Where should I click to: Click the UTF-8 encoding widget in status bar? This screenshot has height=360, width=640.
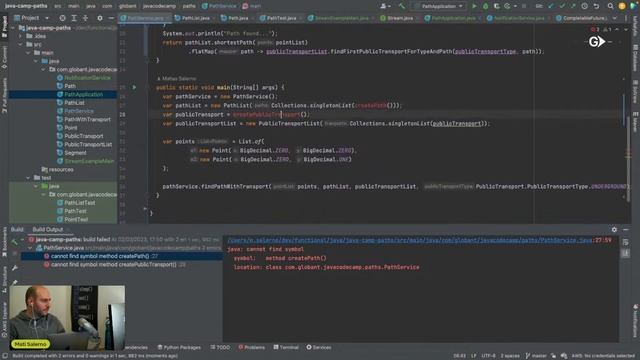coord(488,356)
